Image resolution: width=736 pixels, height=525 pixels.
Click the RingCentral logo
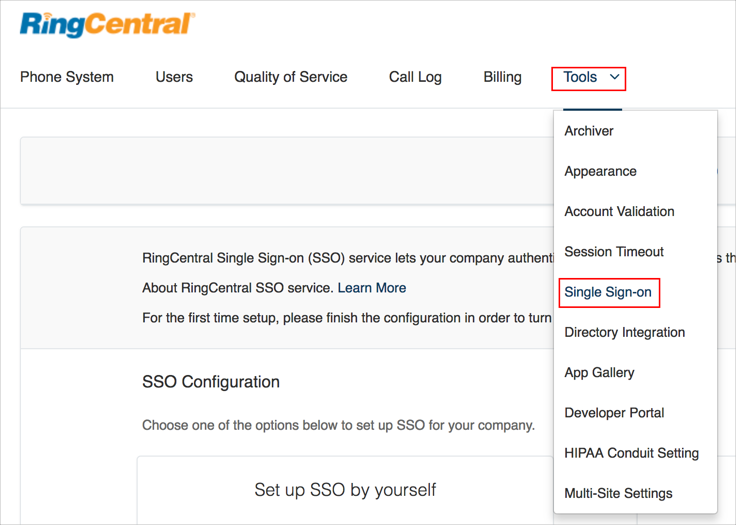coord(107,25)
